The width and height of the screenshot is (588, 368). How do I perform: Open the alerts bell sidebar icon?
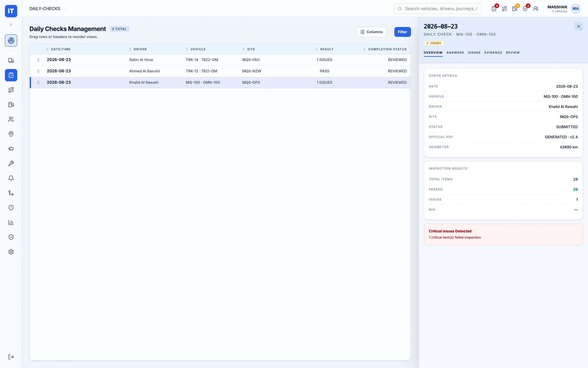click(11, 178)
